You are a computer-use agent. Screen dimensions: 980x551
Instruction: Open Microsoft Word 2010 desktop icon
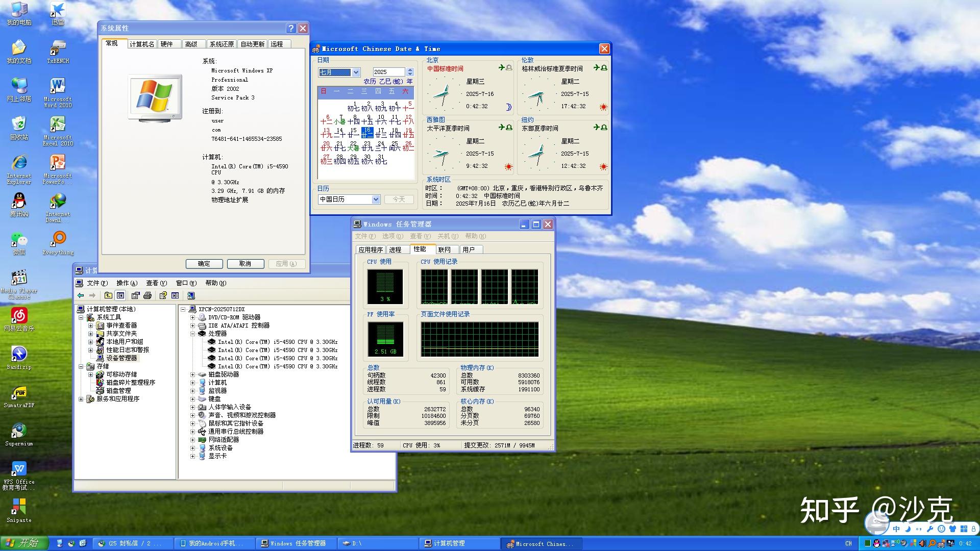point(58,93)
